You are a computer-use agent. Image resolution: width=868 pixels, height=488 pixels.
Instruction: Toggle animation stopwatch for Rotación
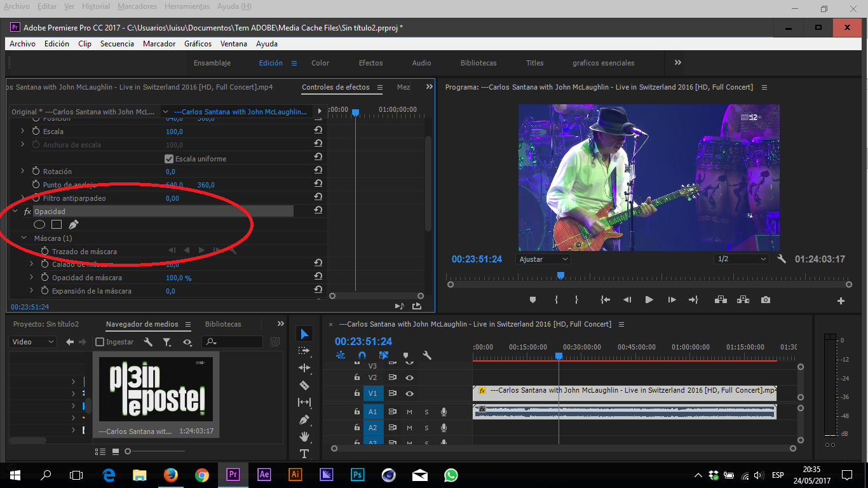[35, 172]
